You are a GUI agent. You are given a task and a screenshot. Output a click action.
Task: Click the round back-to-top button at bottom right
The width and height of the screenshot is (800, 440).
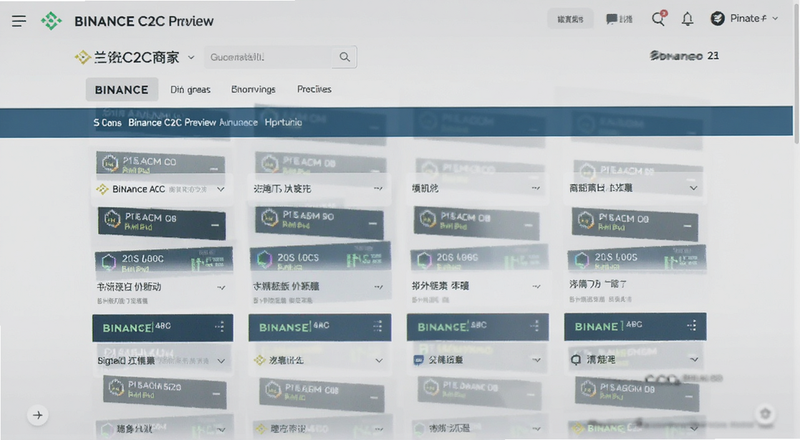pyautogui.click(x=765, y=413)
